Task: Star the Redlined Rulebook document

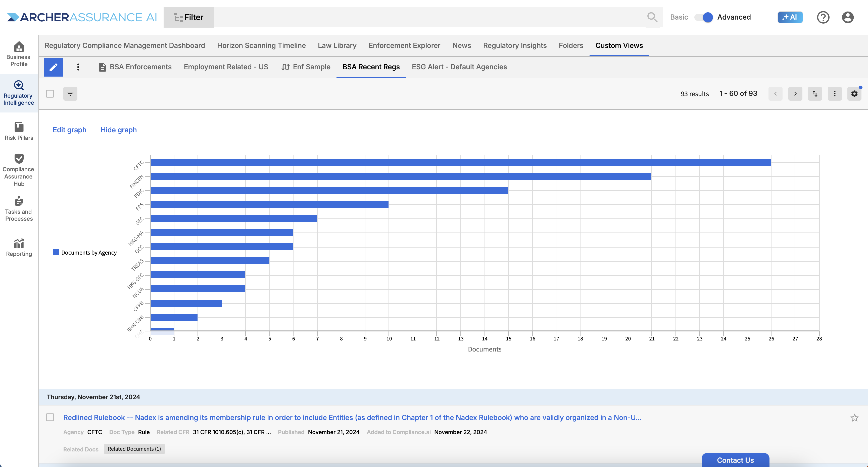Action: [x=854, y=418]
